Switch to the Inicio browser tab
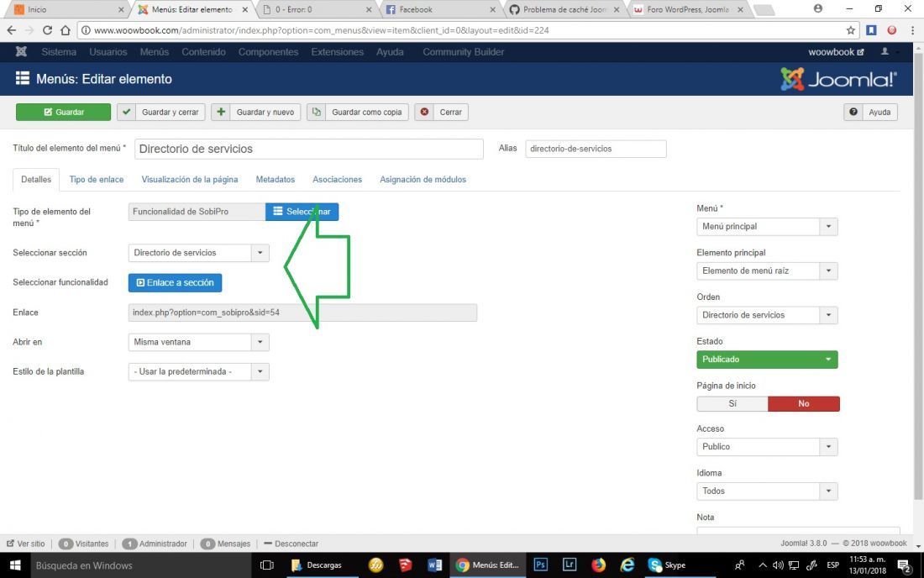 click(x=68, y=9)
